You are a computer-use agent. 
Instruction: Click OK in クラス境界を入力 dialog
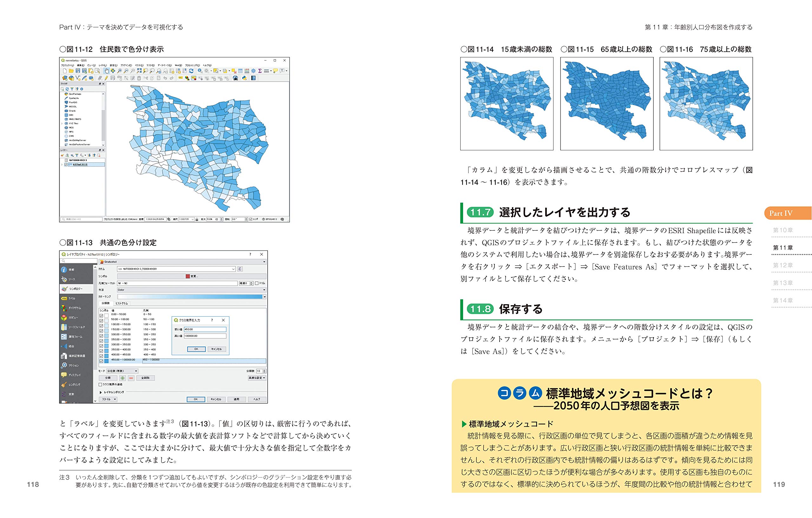click(x=196, y=349)
